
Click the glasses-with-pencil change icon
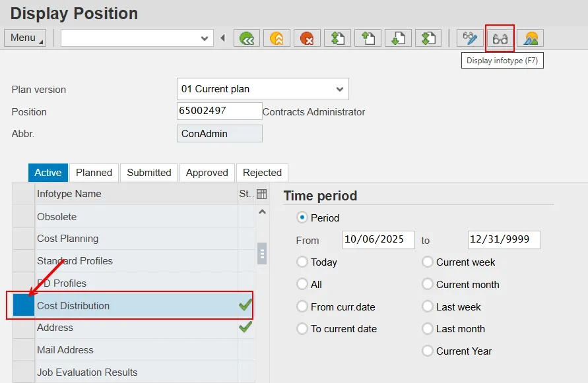pos(470,38)
